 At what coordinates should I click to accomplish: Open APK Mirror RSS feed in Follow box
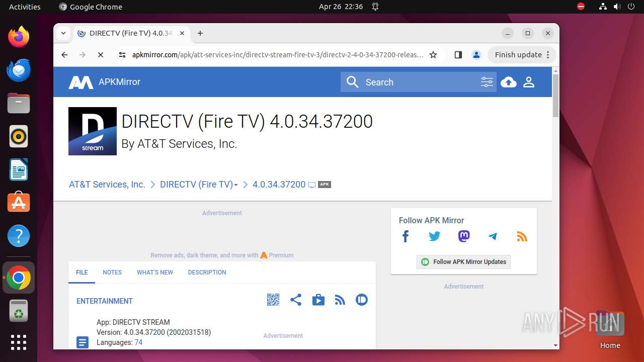pyautogui.click(x=522, y=236)
